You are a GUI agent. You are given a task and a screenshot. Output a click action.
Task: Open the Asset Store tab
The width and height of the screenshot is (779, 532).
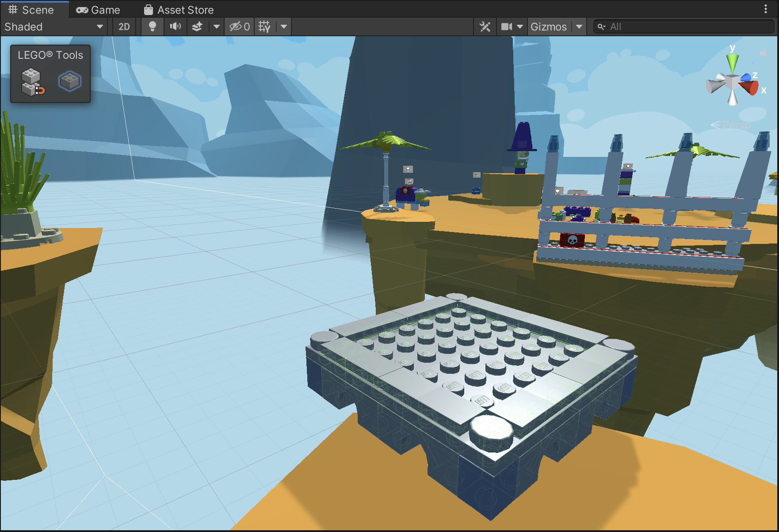[x=179, y=10]
